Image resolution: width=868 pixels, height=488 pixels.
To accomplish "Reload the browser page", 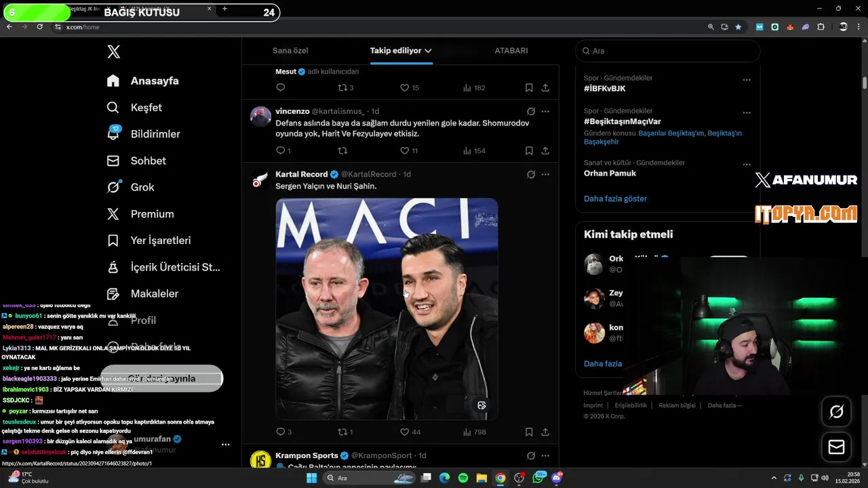I will (40, 26).
